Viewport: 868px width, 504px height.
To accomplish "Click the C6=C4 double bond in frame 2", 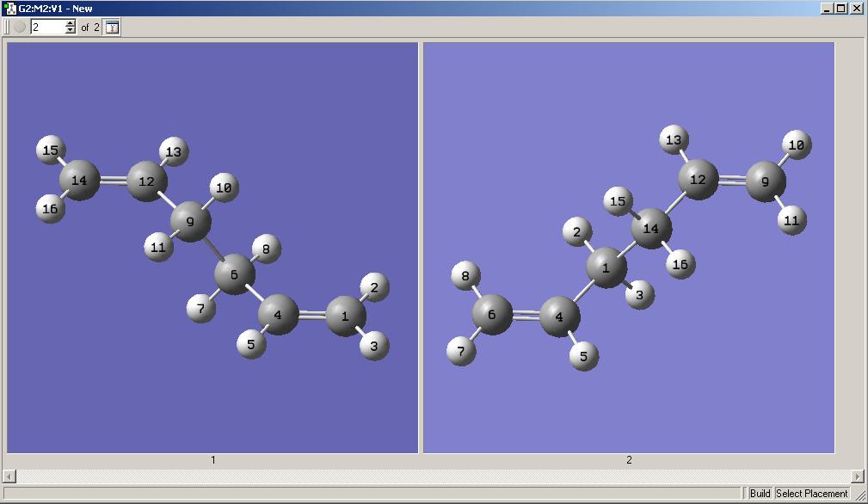I will [x=526, y=316].
